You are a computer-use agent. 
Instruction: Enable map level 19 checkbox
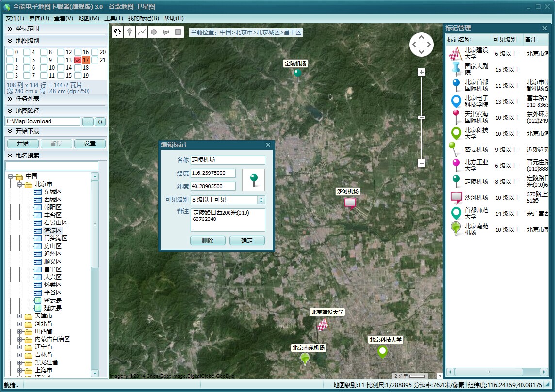[x=78, y=76]
